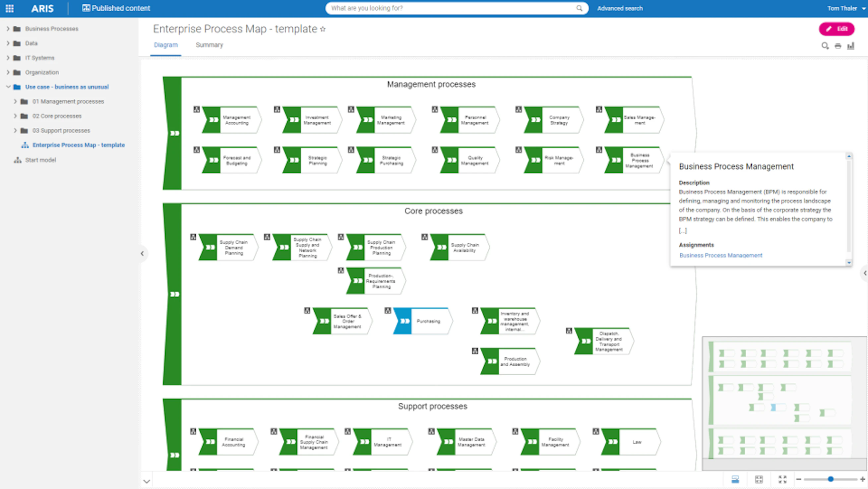
Task: Collapse the left navigation panel with its chevron
Action: tap(142, 254)
